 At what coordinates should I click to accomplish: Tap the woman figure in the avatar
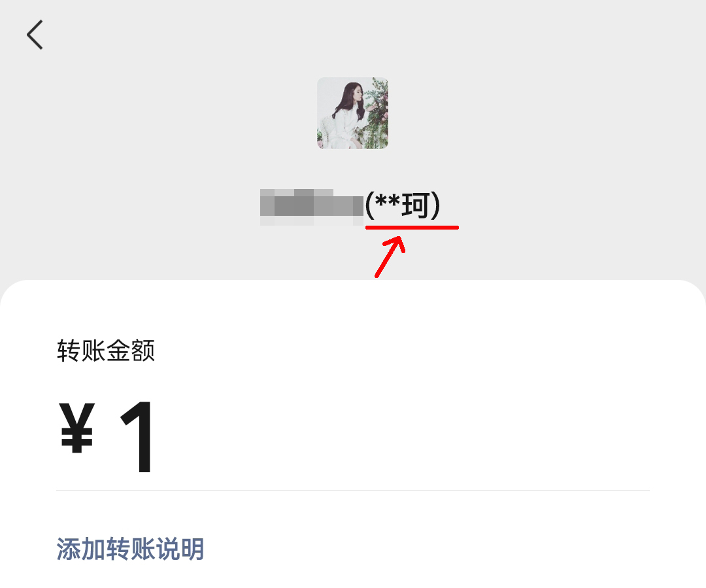(346, 115)
